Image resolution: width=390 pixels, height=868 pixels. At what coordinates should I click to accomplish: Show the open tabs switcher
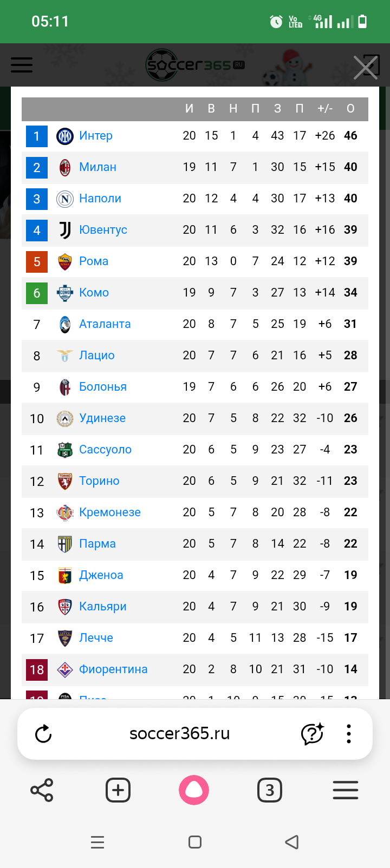[269, 790]
